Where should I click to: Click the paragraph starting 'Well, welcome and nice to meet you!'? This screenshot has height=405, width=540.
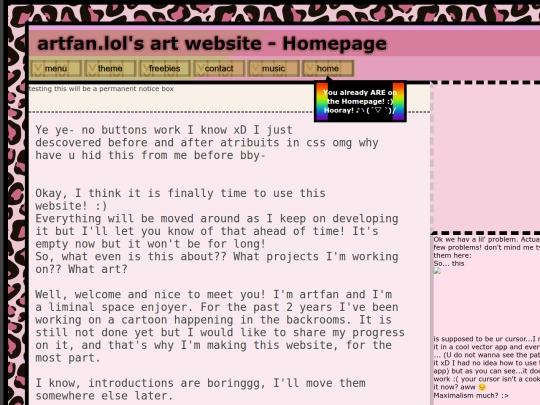pyautogui.click(x=220, y=326)
